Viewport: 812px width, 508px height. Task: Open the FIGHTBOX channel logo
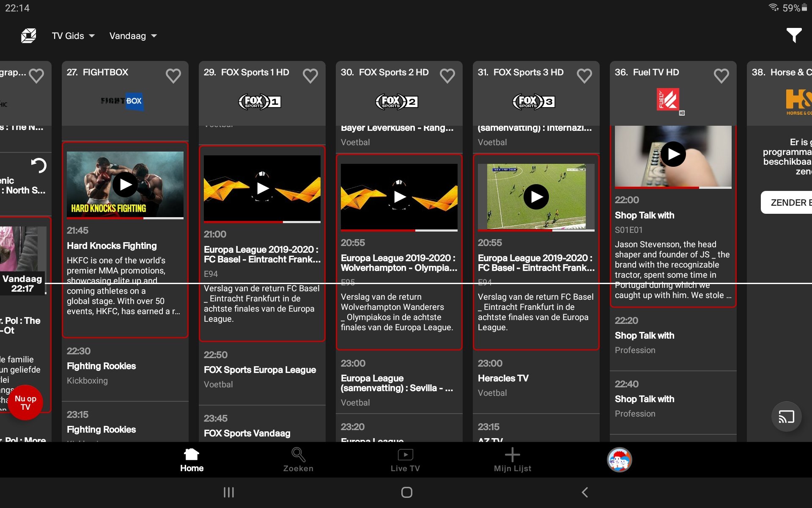122,102
